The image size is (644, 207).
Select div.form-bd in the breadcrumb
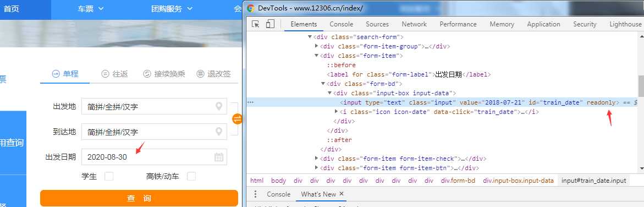tap(458, 180)
